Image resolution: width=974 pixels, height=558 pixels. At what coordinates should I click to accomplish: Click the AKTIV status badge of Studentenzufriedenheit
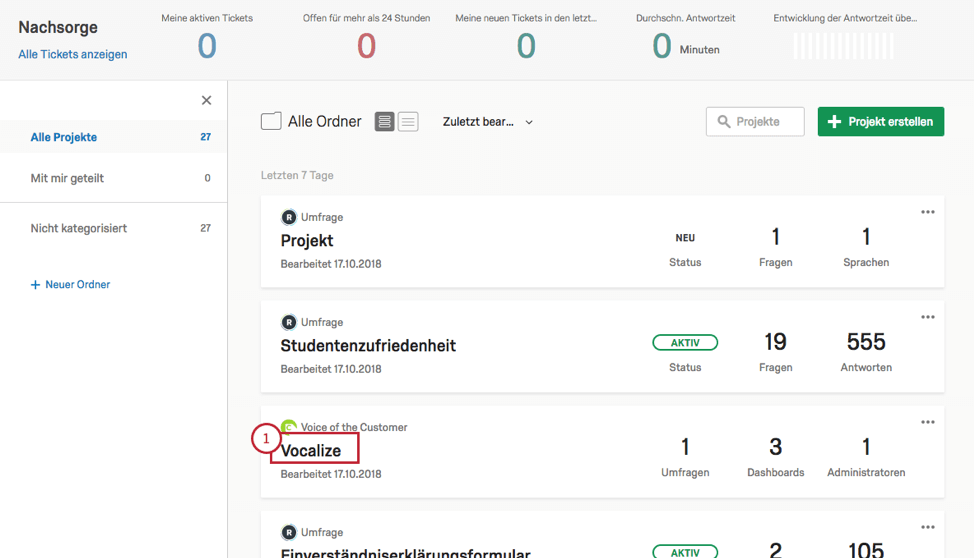coord(685,342)
